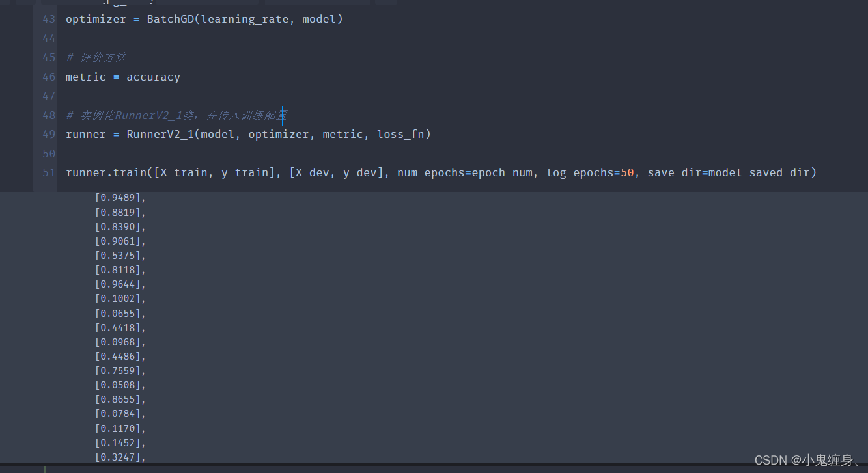Click 'y_dev' in the train call

[x=360, y=173]
